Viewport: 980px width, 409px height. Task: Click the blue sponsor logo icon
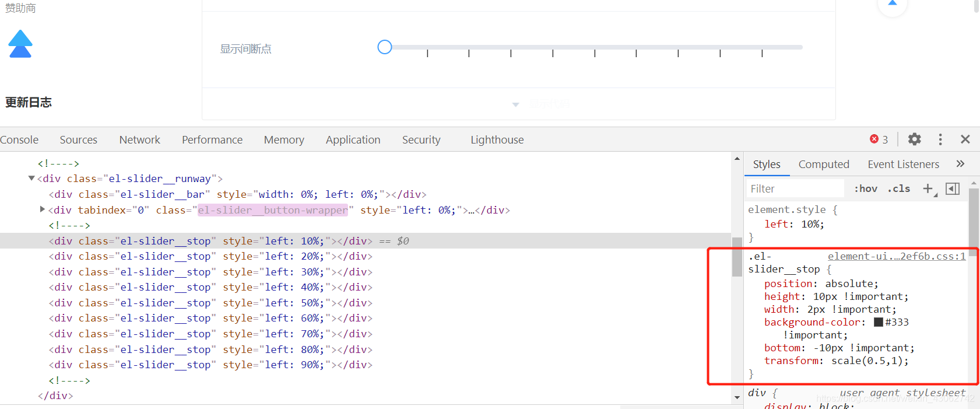coord(20,44)
